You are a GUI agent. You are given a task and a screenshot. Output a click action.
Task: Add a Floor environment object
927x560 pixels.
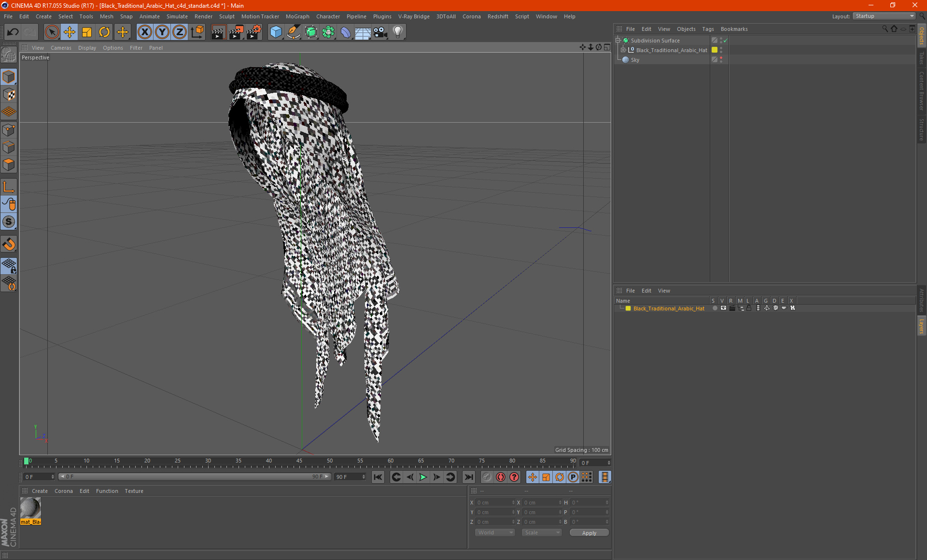point(363,32)
